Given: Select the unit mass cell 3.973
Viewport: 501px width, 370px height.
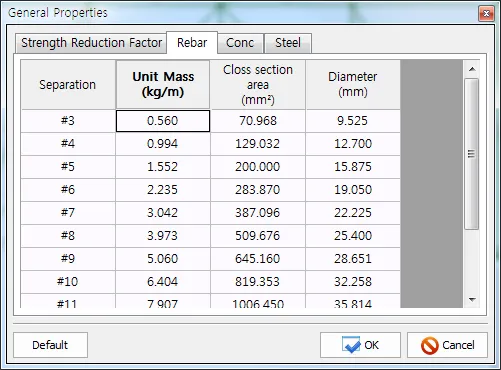Looking at the screenshot, I should 163,236.
